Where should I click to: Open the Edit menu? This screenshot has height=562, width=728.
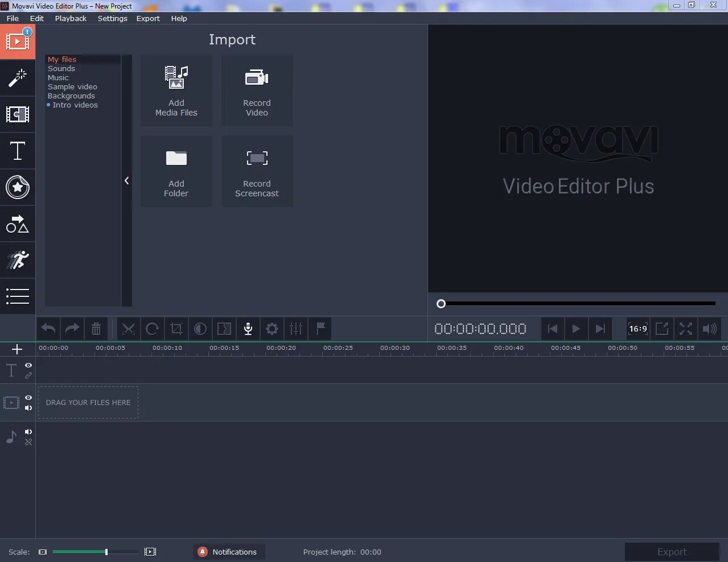37,18
